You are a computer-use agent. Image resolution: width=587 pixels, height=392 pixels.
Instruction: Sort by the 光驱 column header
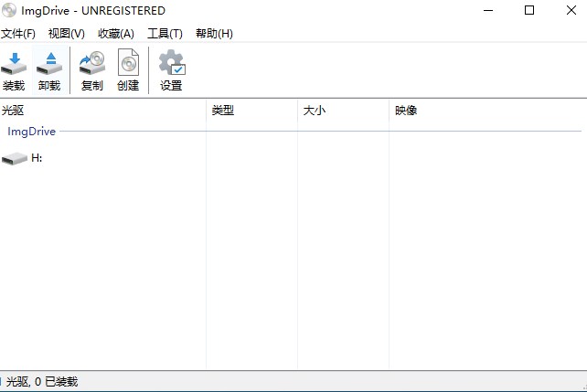coord(13,111)
